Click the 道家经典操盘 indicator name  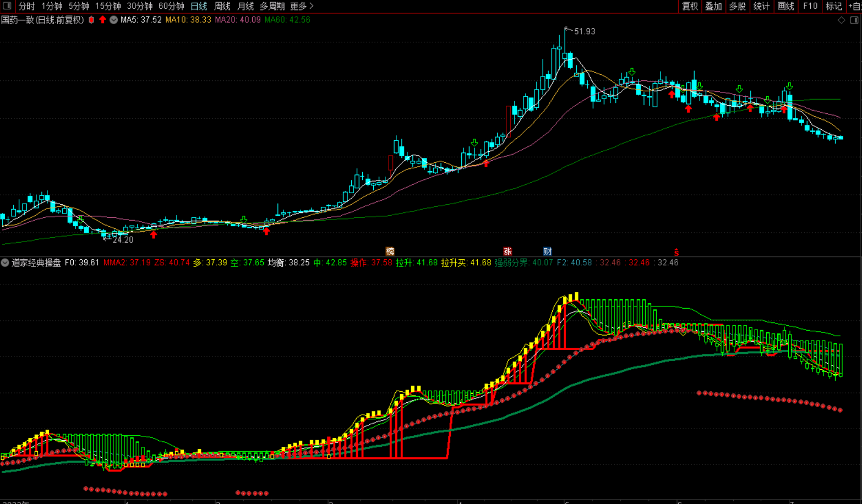[36, 263]
